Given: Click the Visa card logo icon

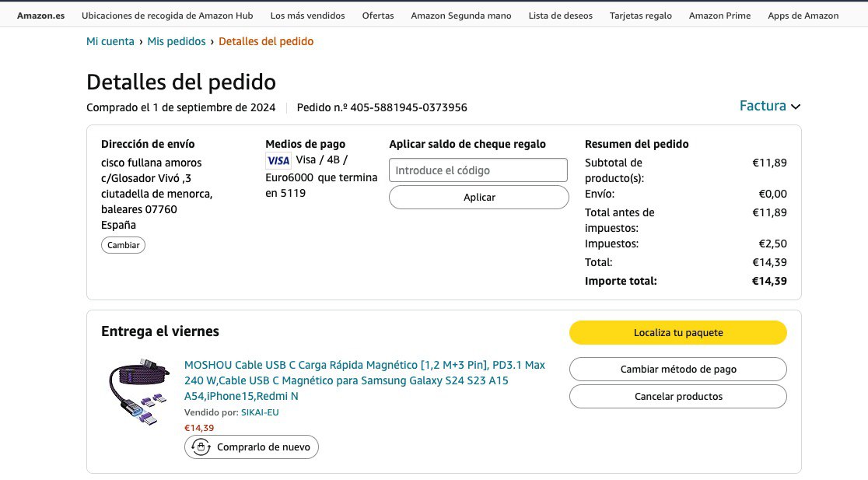Looking at the screenshot, I should tap(278, 160).
